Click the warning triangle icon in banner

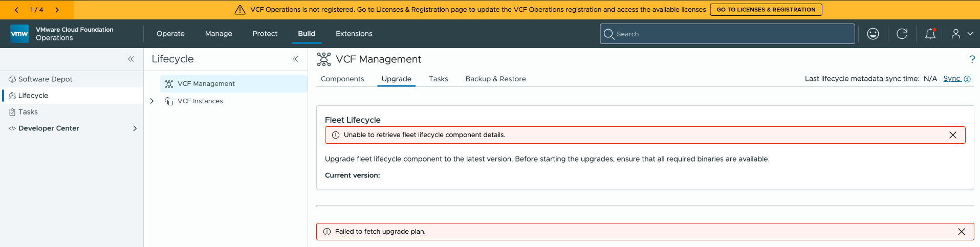pos(240,10)
